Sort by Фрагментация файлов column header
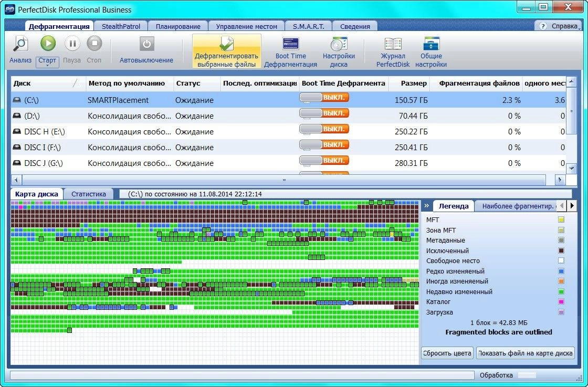The width and height of the screenshot is (588, 387). click(x=476, y=83)
